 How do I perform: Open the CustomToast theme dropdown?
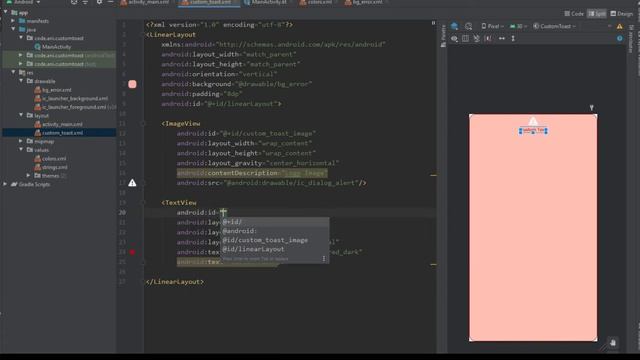click(x=554, y=26)
